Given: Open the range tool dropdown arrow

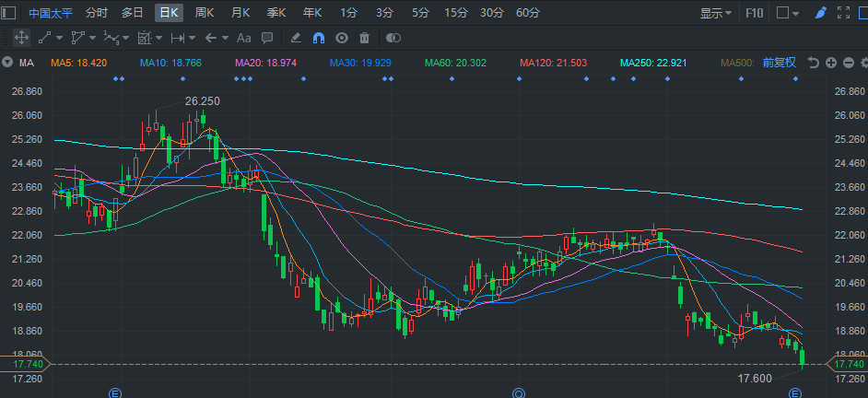Looking at the screenshot, I should [x=192, y=38].
